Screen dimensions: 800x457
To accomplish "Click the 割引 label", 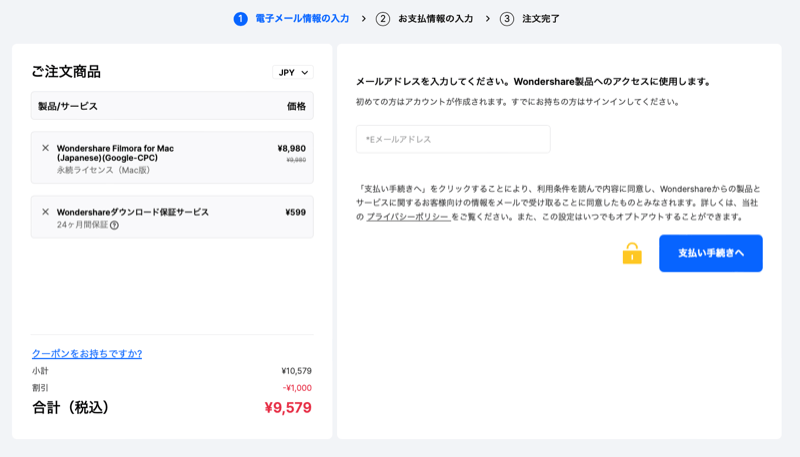I will (x=40, y=388).
